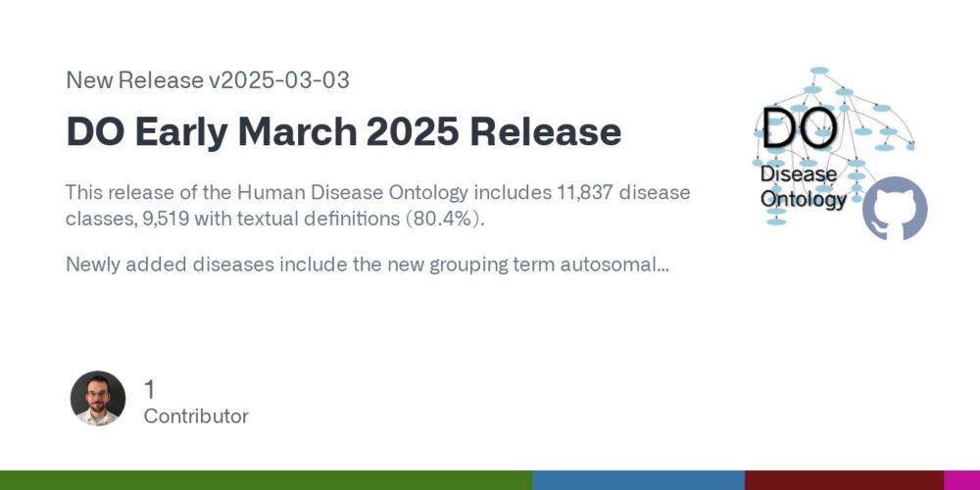This screenshot has height=490, width=980.
Task: Select the dark red language bar segment
Action: (x=845, y=480)
